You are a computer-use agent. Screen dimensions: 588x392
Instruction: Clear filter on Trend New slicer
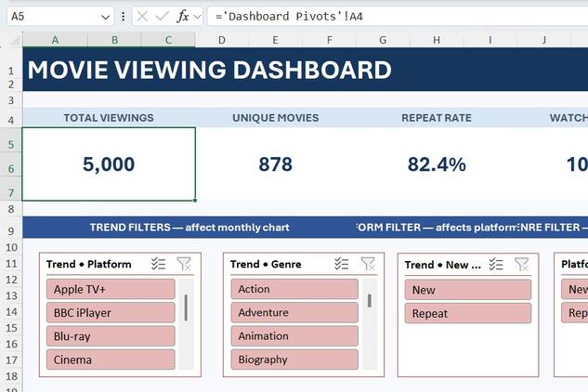click(522, 265)
